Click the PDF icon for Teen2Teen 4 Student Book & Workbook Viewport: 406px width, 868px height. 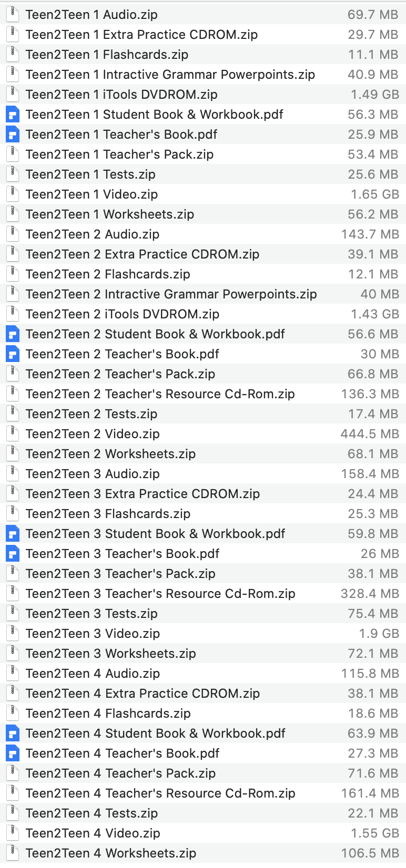point(13,733)
